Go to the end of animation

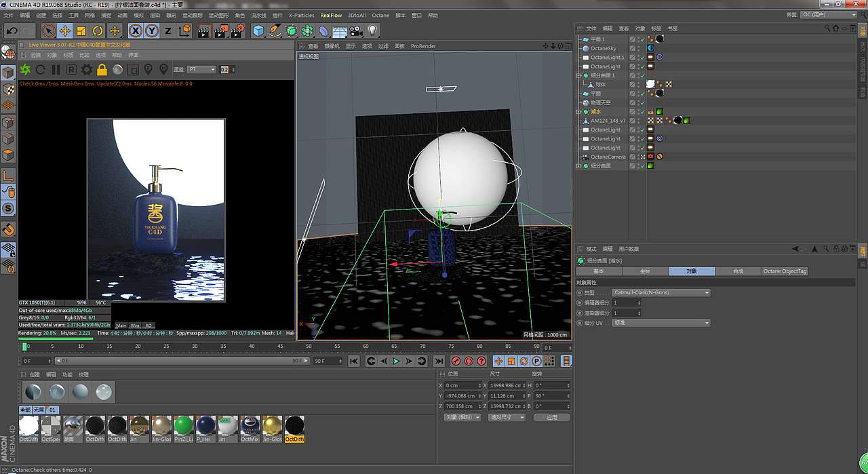coord(439,361)
